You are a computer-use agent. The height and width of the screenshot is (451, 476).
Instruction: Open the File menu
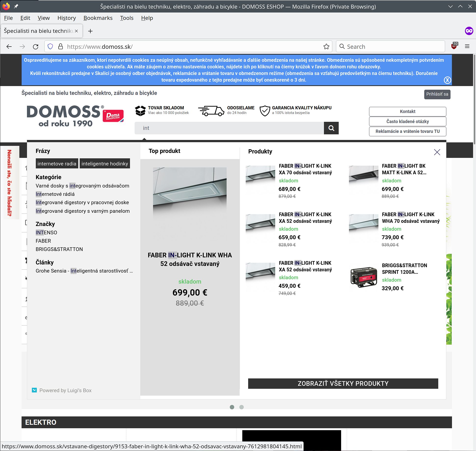pos(8,18)
